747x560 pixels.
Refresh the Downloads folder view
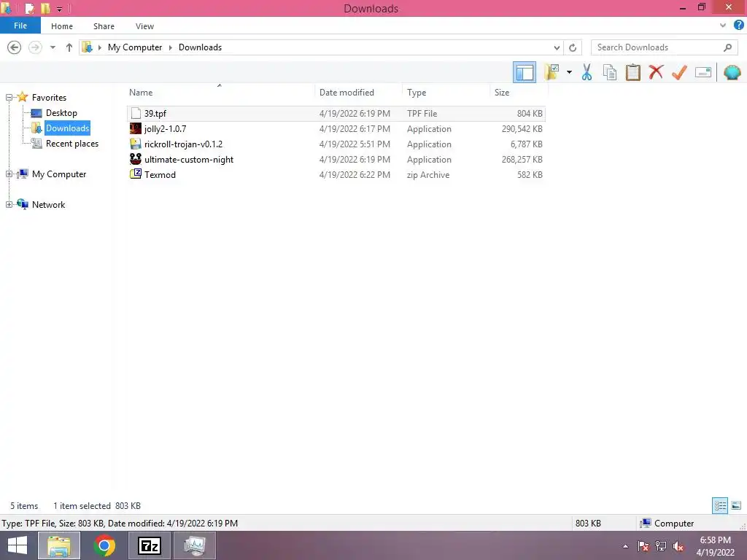(573, 47)
